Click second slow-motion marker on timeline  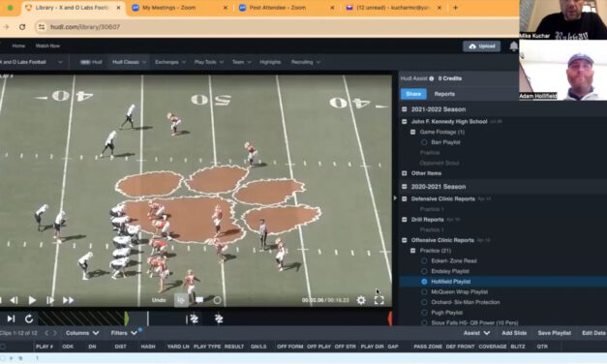[x=219, y=318]
